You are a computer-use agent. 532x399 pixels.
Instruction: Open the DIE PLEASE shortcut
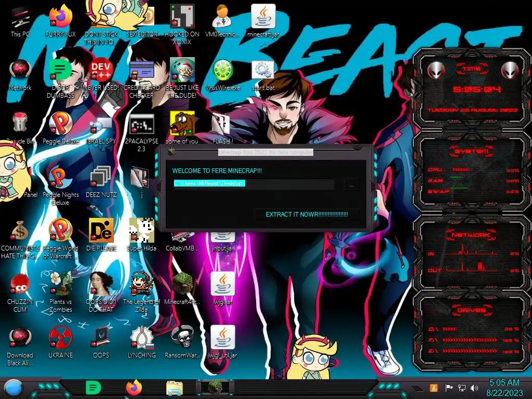point(101,234)
